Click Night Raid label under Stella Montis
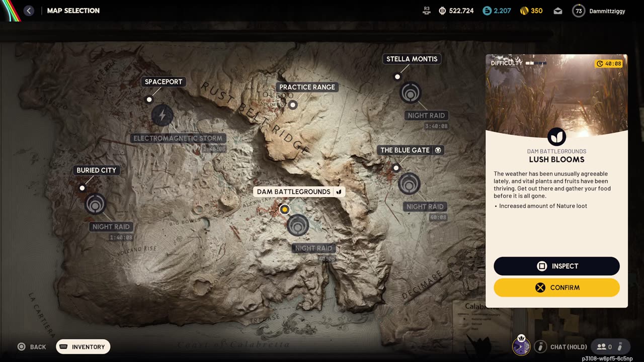The width and height of the screenshot is (644, 362). point(426,116)
